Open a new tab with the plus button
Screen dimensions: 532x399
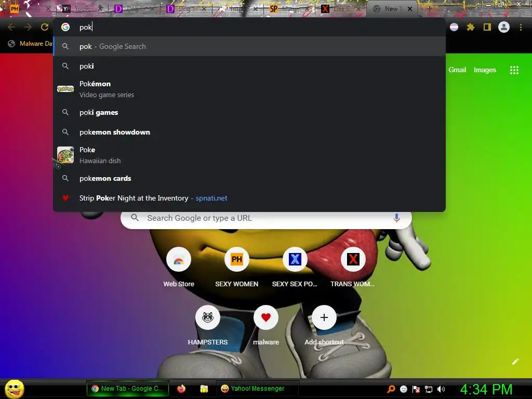[429, 9]
